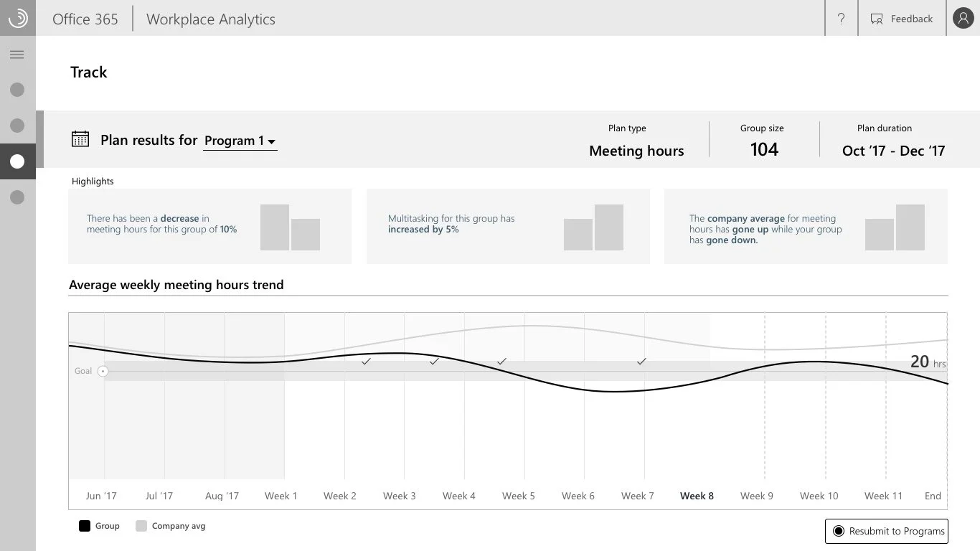
Task: Select the active filled step in the sidebar
Action: click(x=17, y=161)
